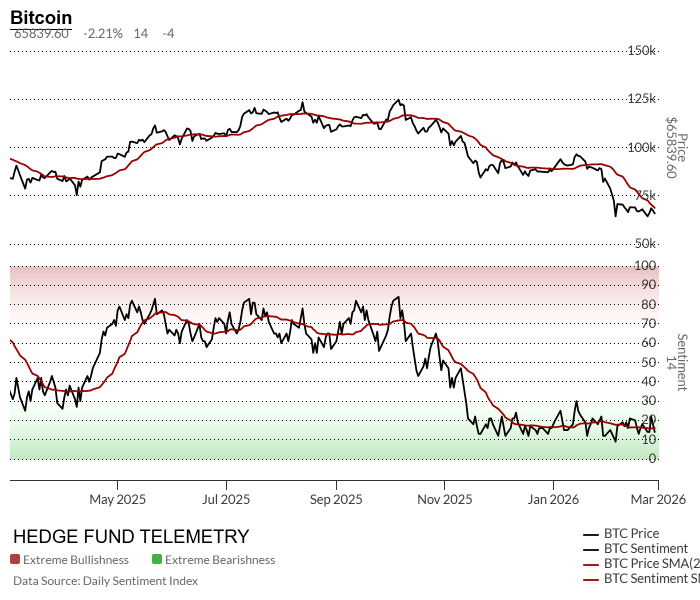
Task: Click the green Extreme Bearishness swatch
Action: (157, 559)
